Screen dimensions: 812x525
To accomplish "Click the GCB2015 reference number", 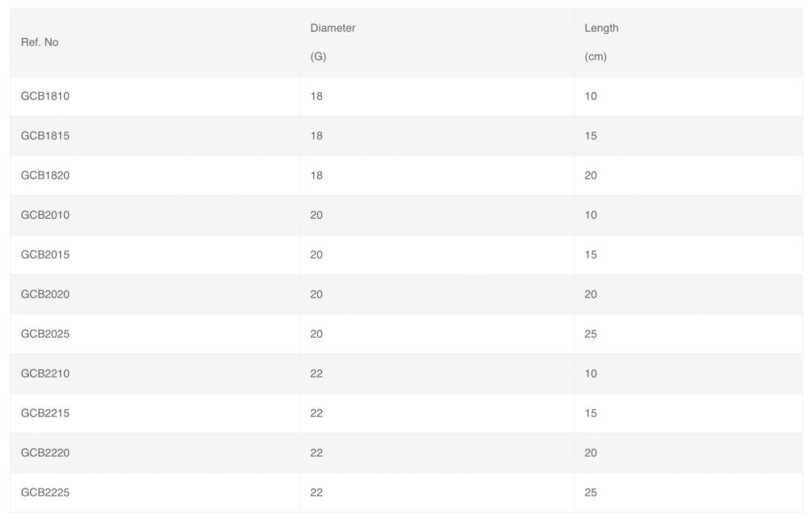I will (x=45, y=255).
